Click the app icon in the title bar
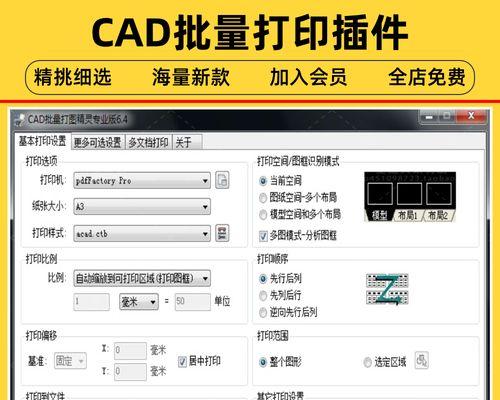The height and width of the screenshot is (400, 500). coord(20,120)
